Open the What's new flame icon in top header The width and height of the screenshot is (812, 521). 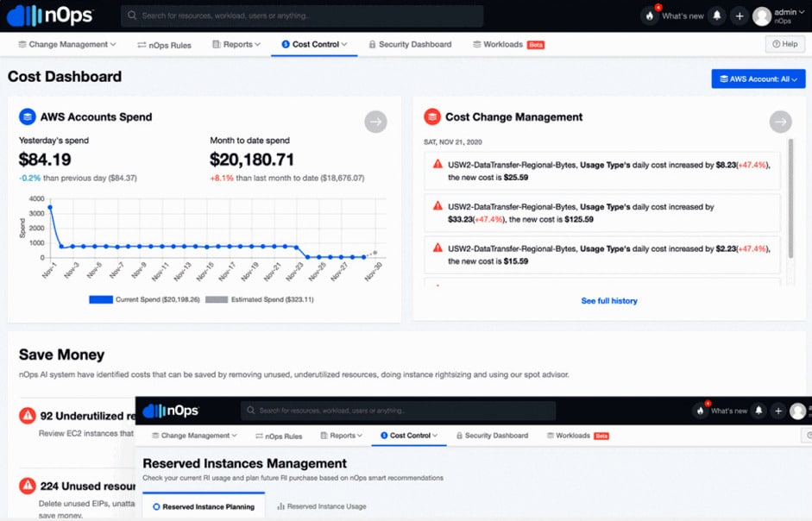point(650,16)
